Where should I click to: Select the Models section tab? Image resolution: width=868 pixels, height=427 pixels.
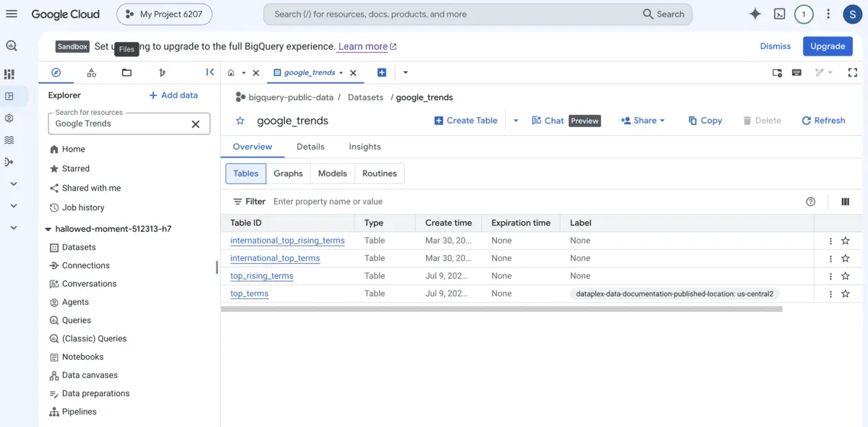pyautogui.click(x=333, y=173)
